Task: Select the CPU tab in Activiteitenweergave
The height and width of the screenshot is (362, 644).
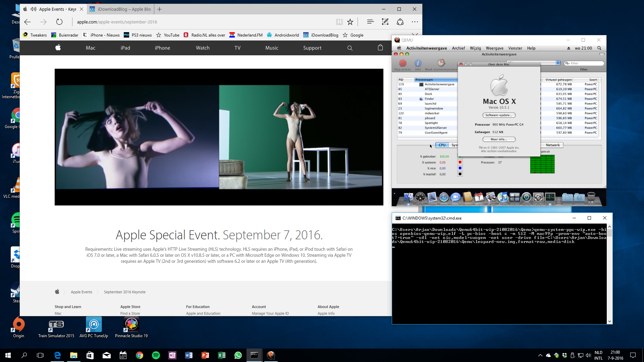Action: pos(442,145)
